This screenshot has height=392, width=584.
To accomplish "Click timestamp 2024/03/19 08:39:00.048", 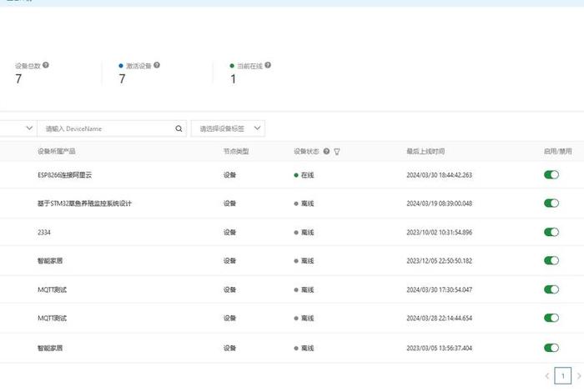I will [x=440, y=204].
